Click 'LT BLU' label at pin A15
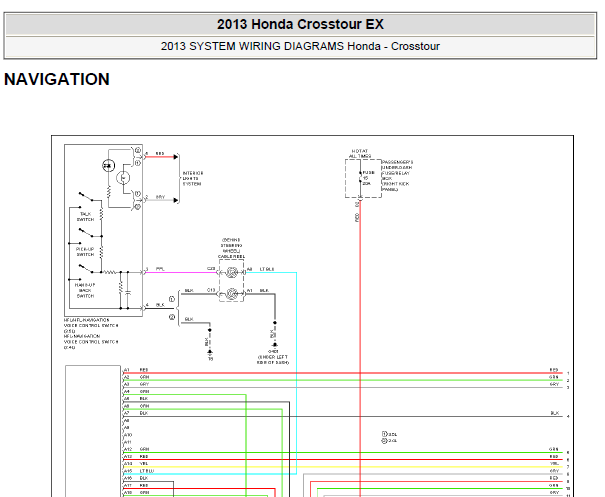Image resolution: width=605 pixels, height=497 pixels. (147, 471)
